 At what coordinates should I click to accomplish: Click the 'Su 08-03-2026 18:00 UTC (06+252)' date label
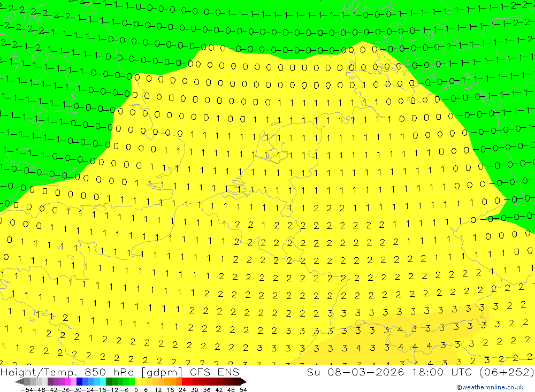[421, 372]
